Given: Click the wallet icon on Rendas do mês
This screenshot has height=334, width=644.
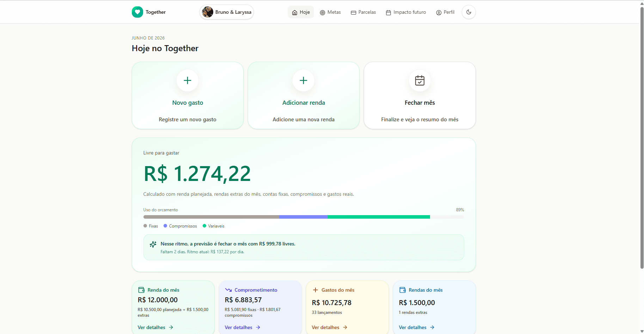Looking at the screenshot, I should tap(403, 290).
